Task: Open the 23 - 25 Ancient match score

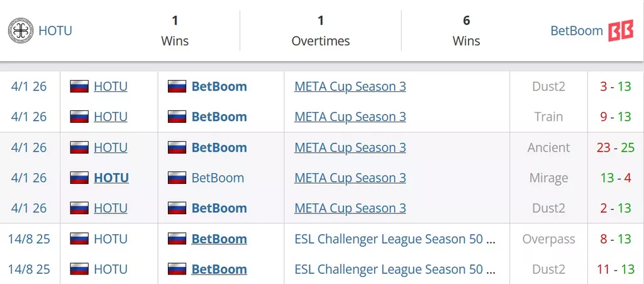Action: tap(616, 148)
